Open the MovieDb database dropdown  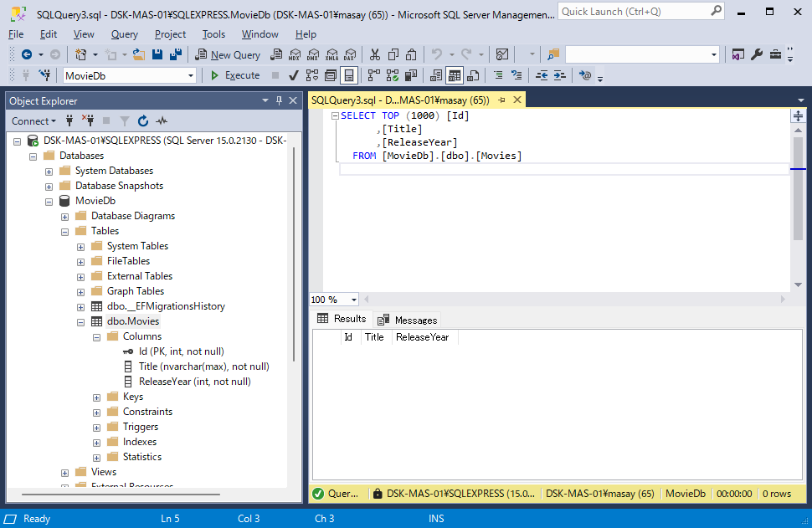(x=191, y=75)
